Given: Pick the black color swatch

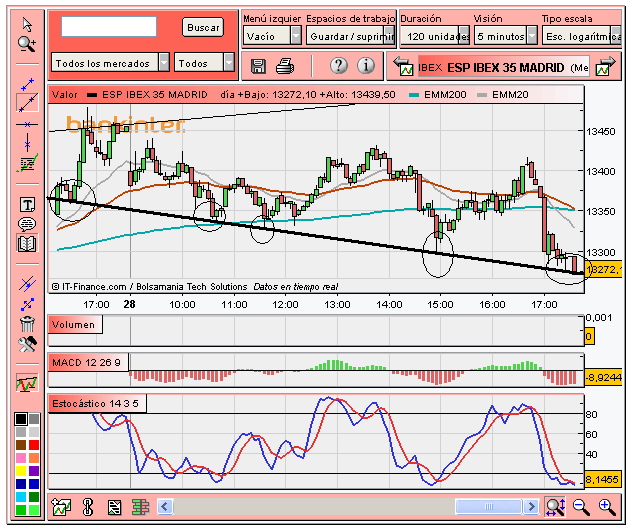Looking at the screenshot, I should click(21, 419).
